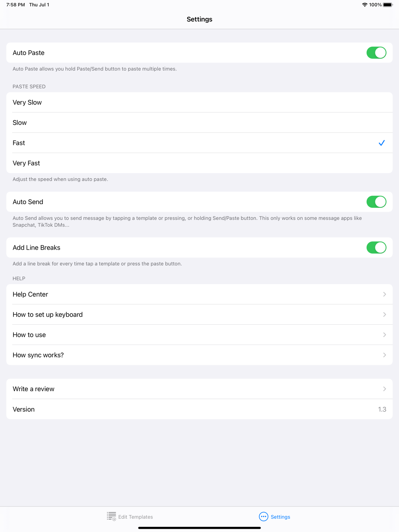Tap the blue checkmark beside Fast
This screenshot has width=399, height=532.
pos(381,143)
